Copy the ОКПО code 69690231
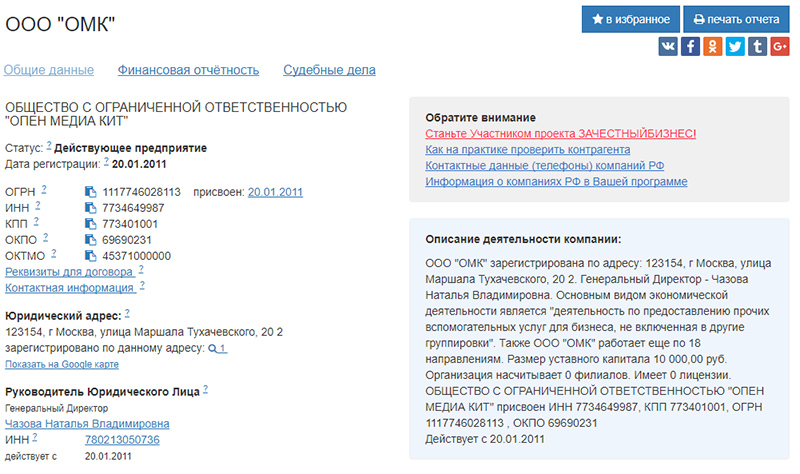 pyautogui.click(x=90, y=240)
